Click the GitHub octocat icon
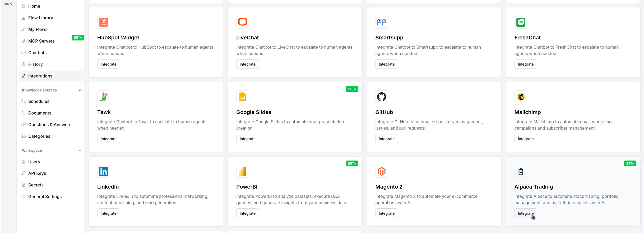This screenshot has width=644, height=233. [x=382, y=97]
